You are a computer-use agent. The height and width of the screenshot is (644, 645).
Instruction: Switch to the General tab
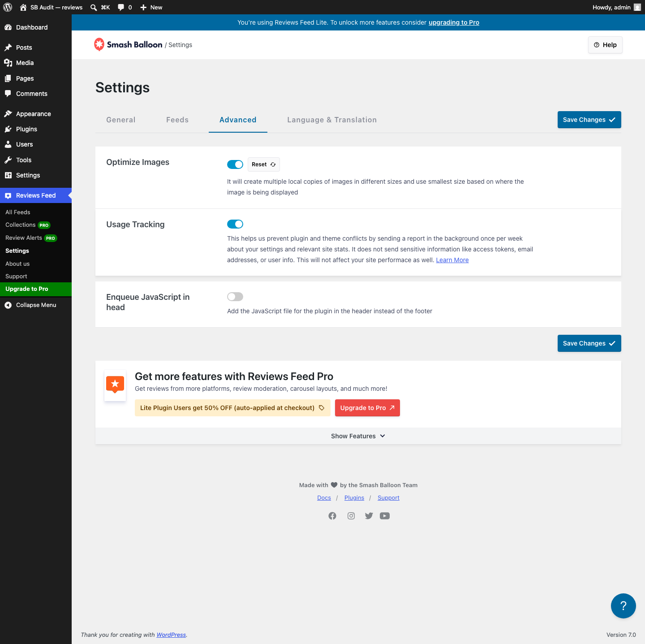point(121,120)
